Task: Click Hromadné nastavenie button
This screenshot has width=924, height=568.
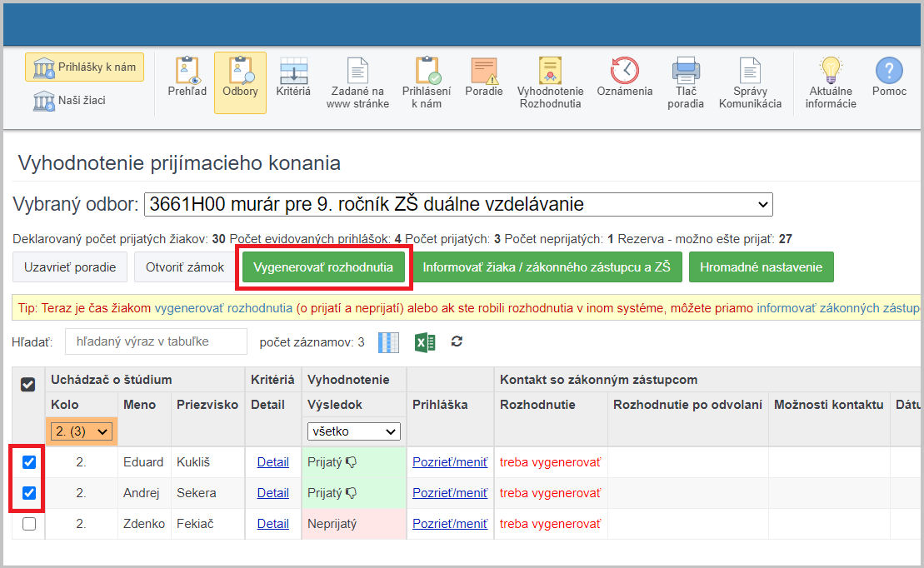Action: tap(761, 267)
